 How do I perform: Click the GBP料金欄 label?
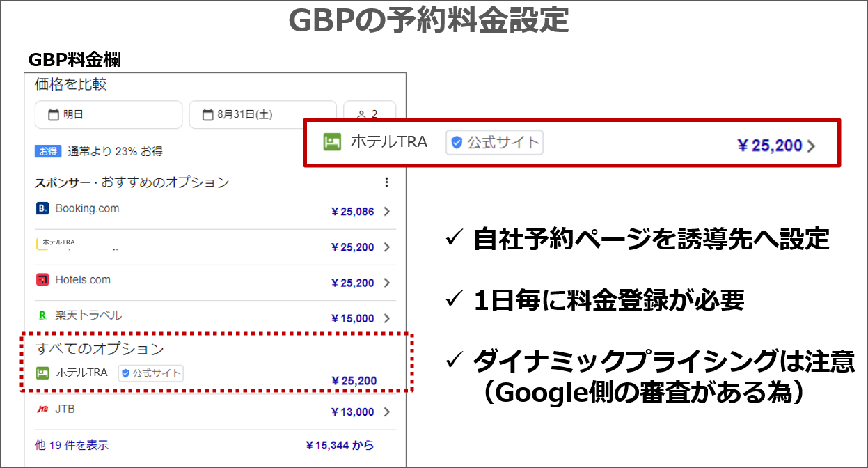coord(74,60)
